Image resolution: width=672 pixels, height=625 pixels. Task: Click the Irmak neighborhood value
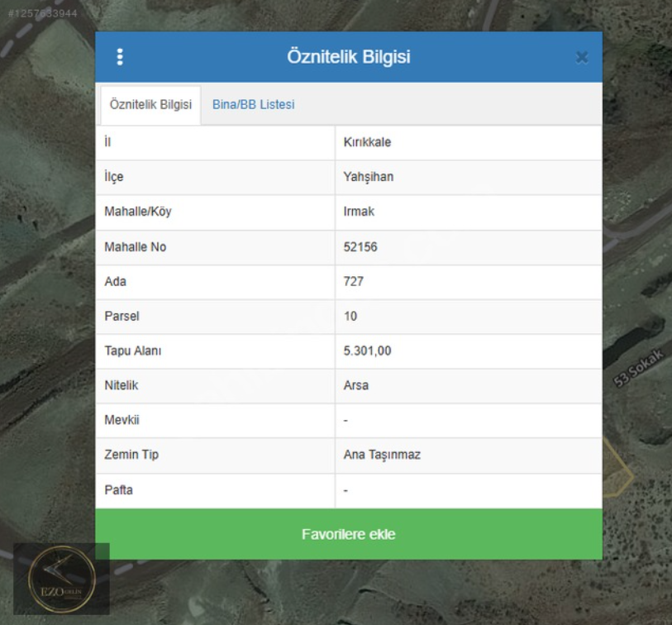[359, 212]
